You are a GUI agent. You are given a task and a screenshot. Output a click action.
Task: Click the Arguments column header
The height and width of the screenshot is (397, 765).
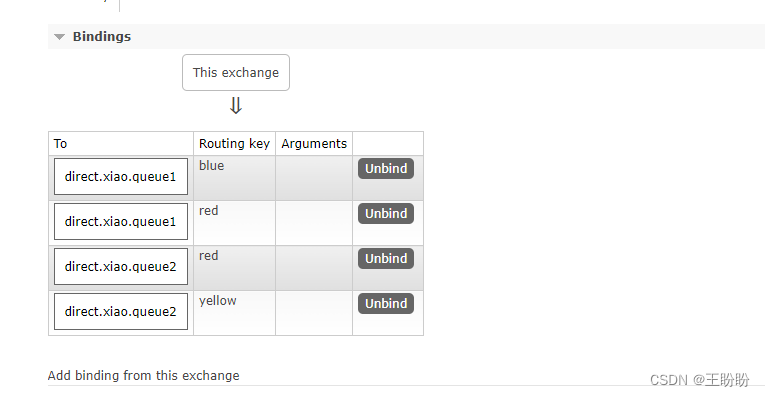click(314, 144)
